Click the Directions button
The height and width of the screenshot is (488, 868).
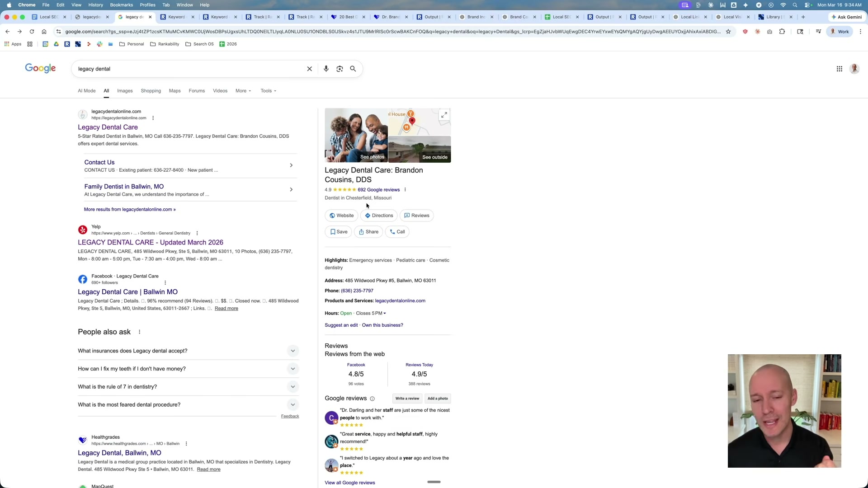[x=379, y=216]
